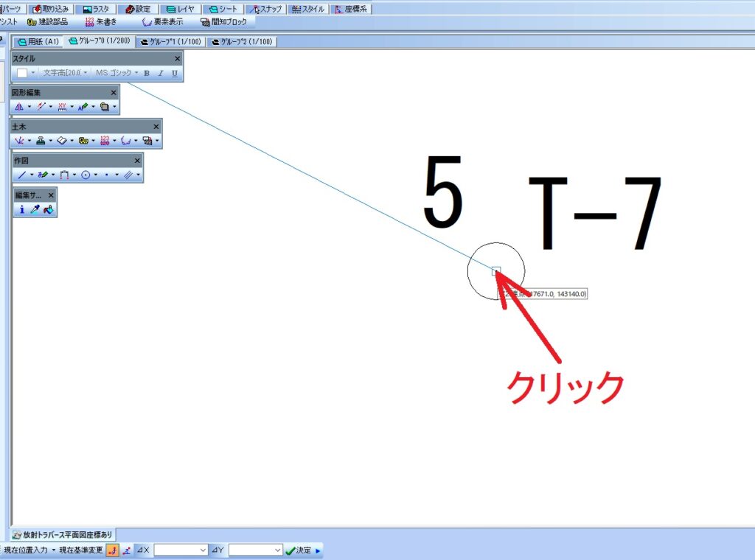
Task: Select the circle tool in 作図 panel
Action: pyautogui.click(x=86, y=175)
